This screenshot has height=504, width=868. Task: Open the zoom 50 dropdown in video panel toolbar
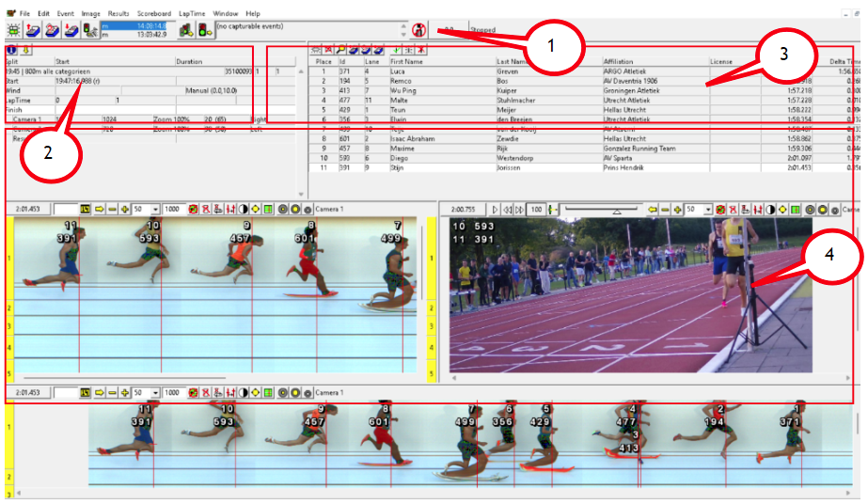[x=707, y=208]
